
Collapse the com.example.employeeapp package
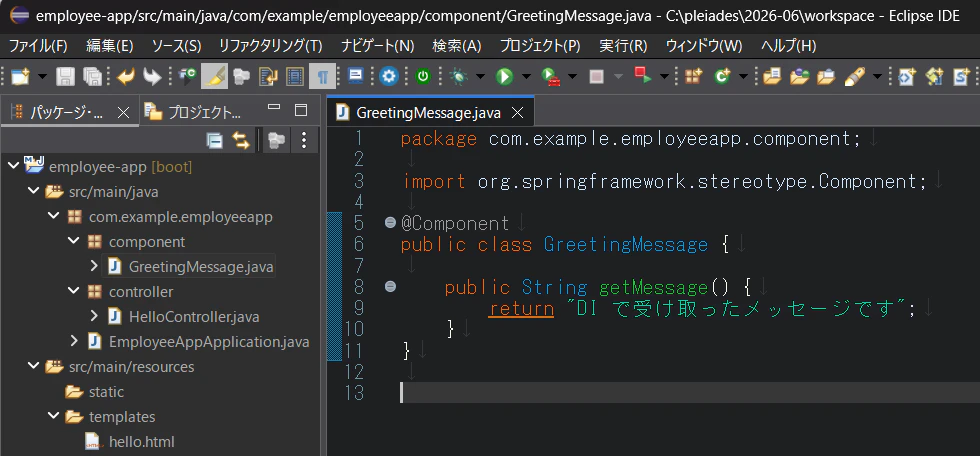point(54,217)
